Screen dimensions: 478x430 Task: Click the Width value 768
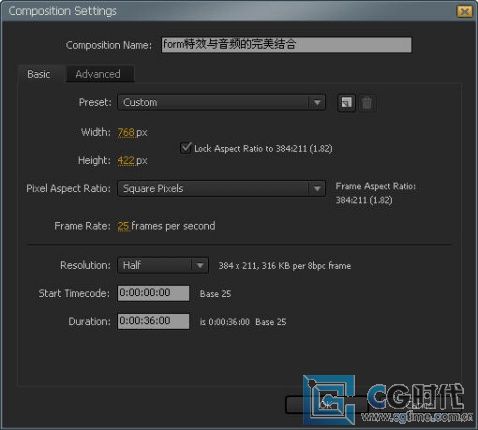[x=126, y=132]
